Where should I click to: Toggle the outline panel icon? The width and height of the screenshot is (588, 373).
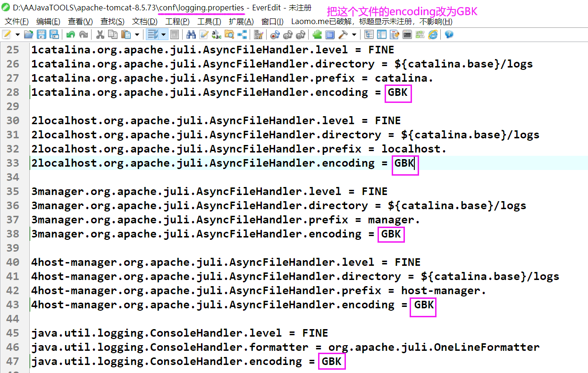[369, 34]
